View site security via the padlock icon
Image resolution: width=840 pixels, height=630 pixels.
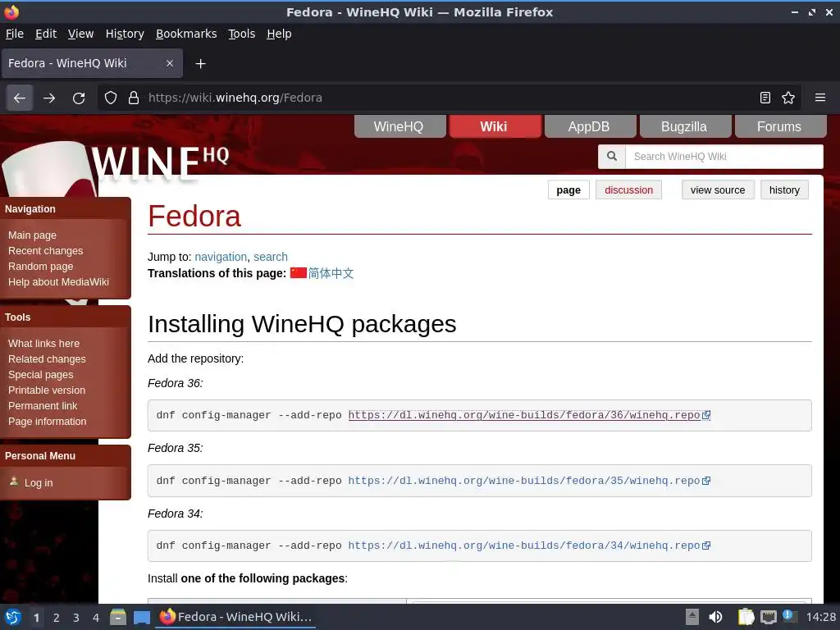pos(134,98)
